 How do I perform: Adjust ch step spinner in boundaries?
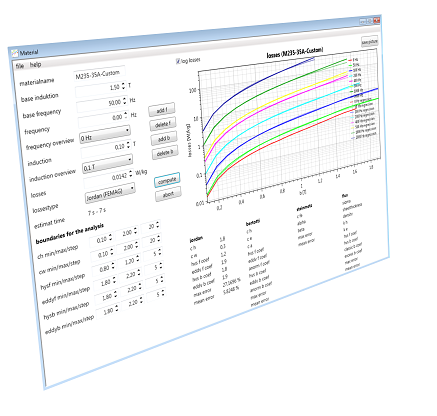(x=158, y=225)
